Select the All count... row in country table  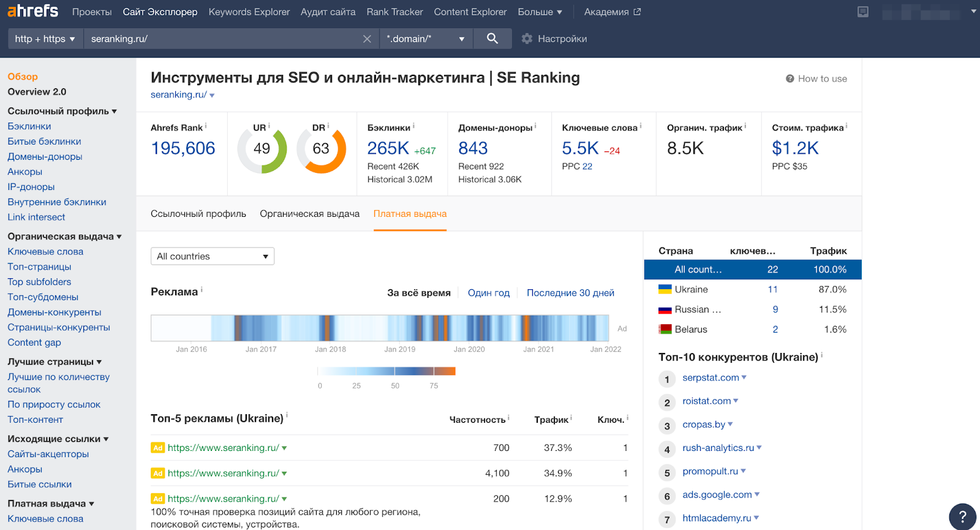click(x=753, y=270)
